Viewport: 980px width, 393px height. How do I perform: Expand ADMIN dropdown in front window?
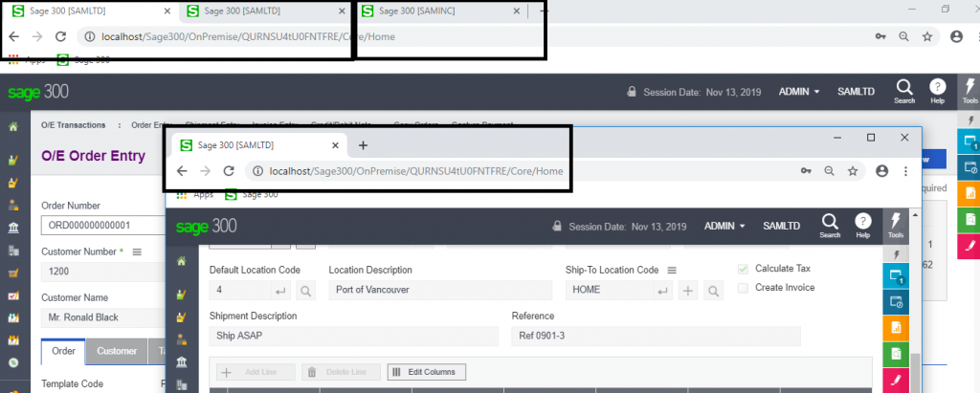(725, 227)
